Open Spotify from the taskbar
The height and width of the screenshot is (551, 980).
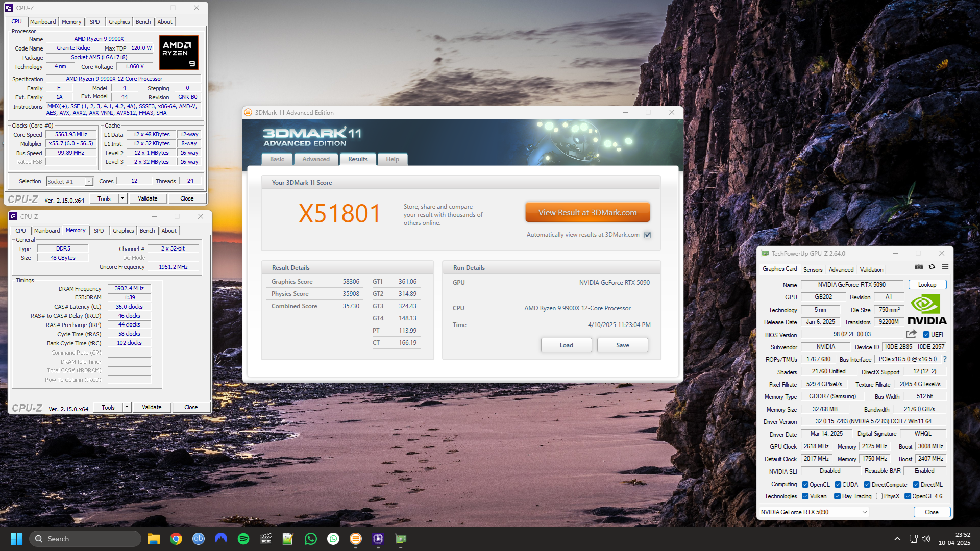pos(243,539)
